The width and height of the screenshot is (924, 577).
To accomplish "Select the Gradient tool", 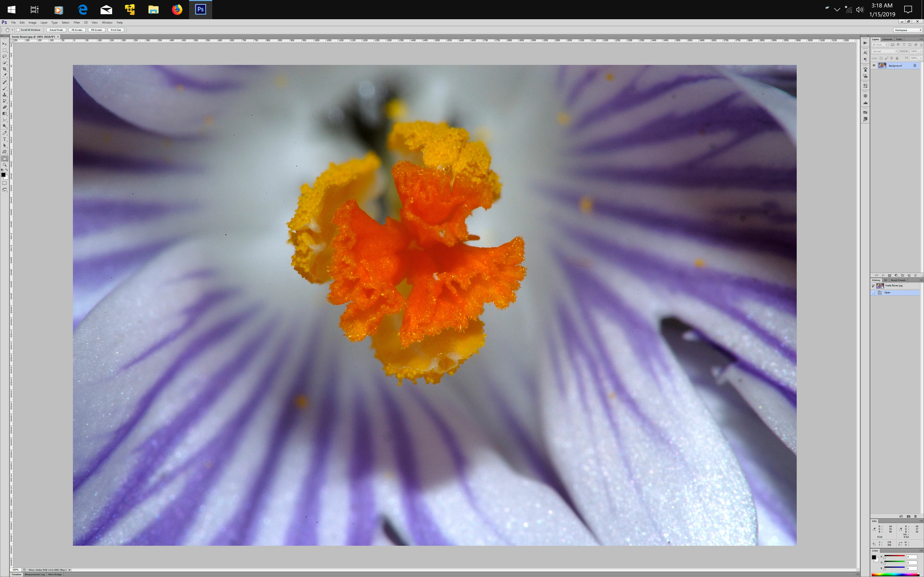I will [5, 114].
